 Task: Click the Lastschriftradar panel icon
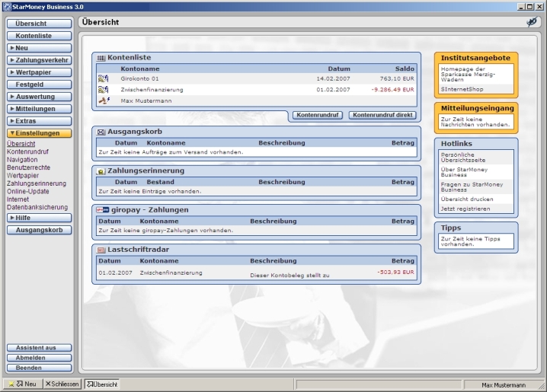click(101, 250)
